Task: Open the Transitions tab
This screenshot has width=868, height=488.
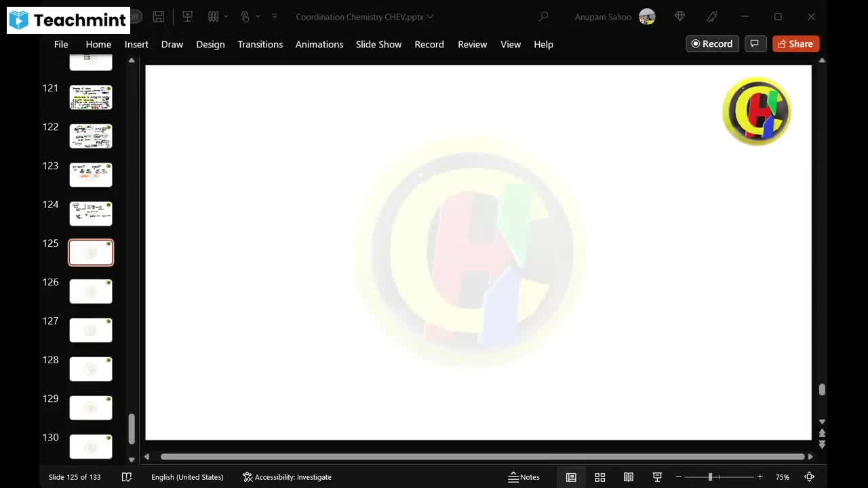Action: click(x=260, y=44)
